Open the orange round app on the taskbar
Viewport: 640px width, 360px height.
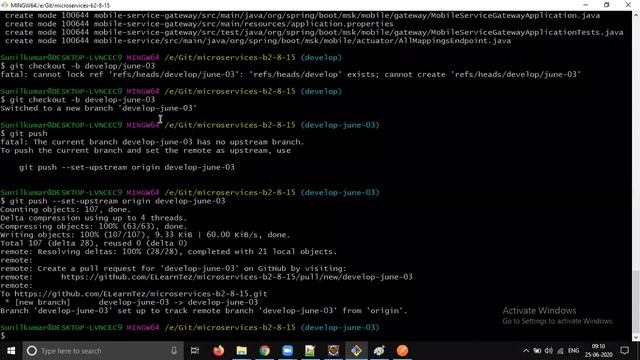(402, 351)
